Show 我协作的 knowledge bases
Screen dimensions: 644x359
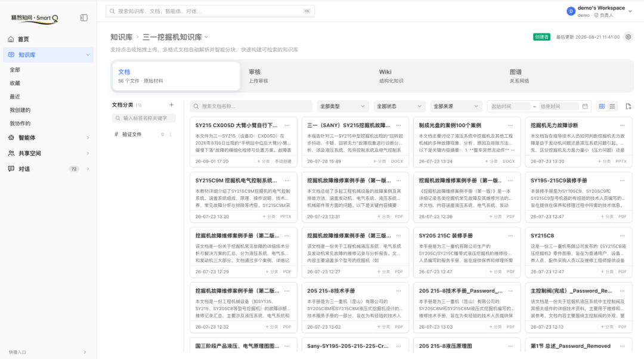pos(20,123)
